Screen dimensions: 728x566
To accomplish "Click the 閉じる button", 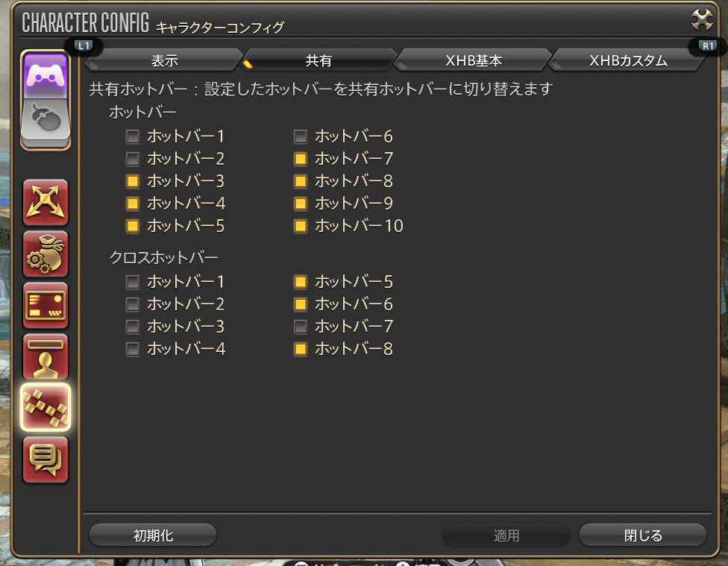I will (x=643, y=535).
